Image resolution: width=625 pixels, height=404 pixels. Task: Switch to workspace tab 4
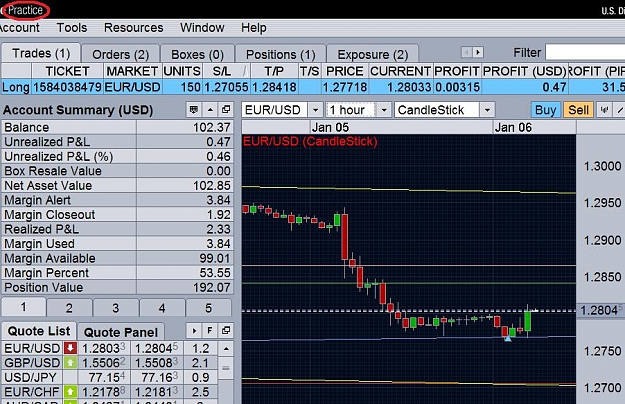click(x=162, y=308)
